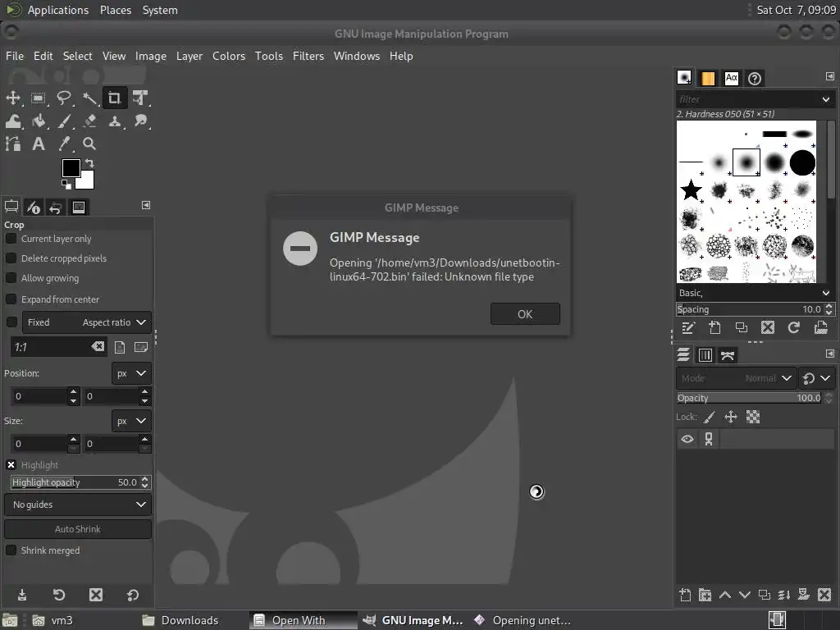Select the Crop tool

pyautogui.click(x=115, y=98)
